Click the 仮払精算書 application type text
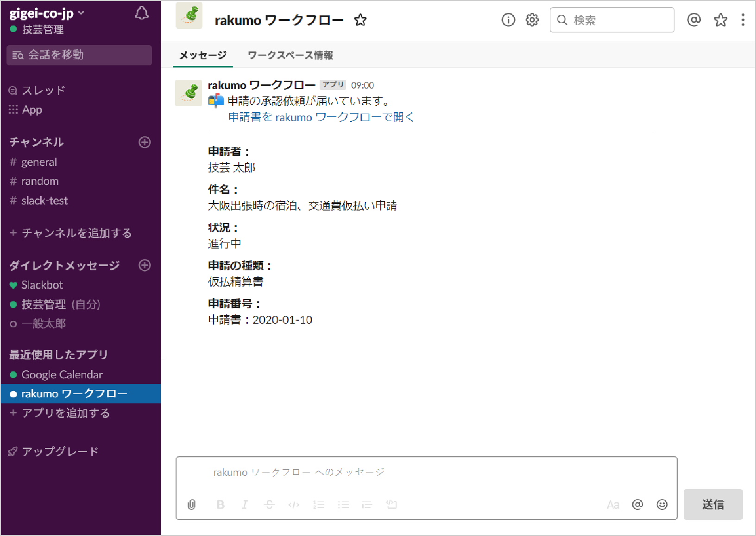Viewport: 756px width, 536px height. pos(236,281)
